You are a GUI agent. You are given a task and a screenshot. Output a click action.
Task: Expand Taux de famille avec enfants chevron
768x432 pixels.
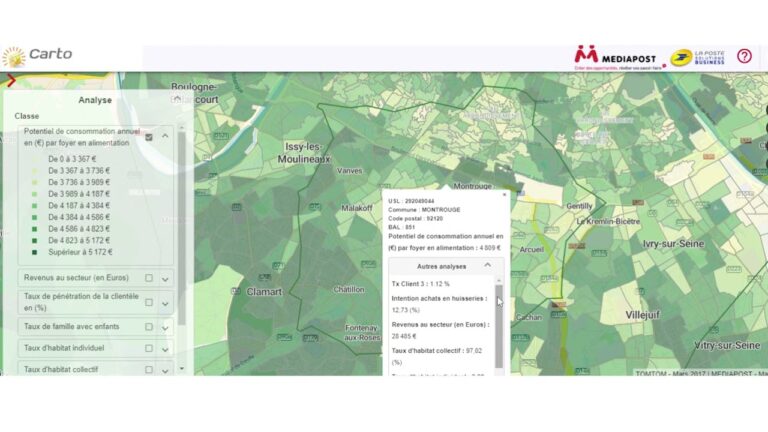coord(165,328)
